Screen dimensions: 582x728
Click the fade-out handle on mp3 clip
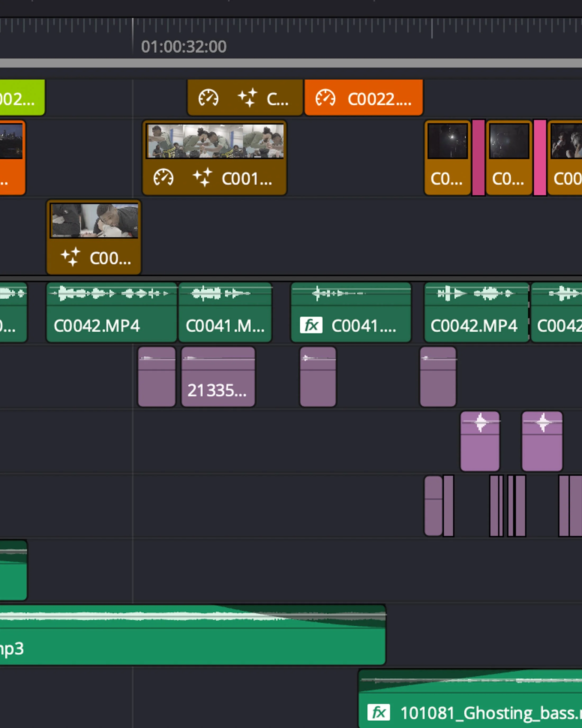[216, 606]
